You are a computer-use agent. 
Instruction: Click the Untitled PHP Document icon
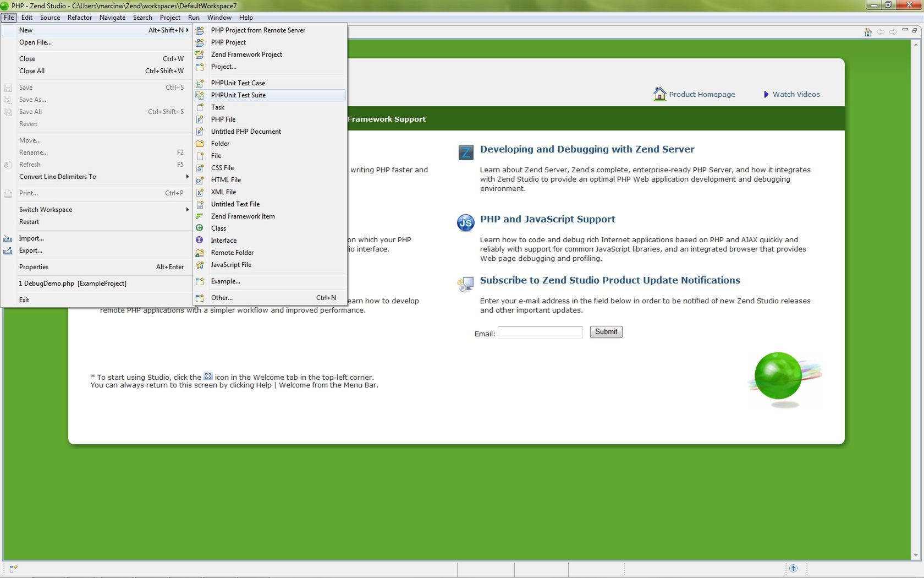coord(200,132)
